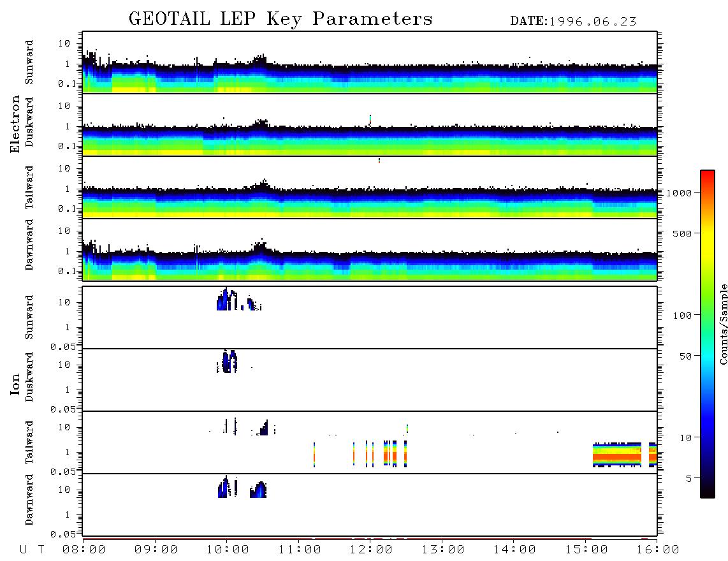The height and width of the screenshot is (561, 728).
Task: Click the Ion Duskward axis label
Action: 29,377
